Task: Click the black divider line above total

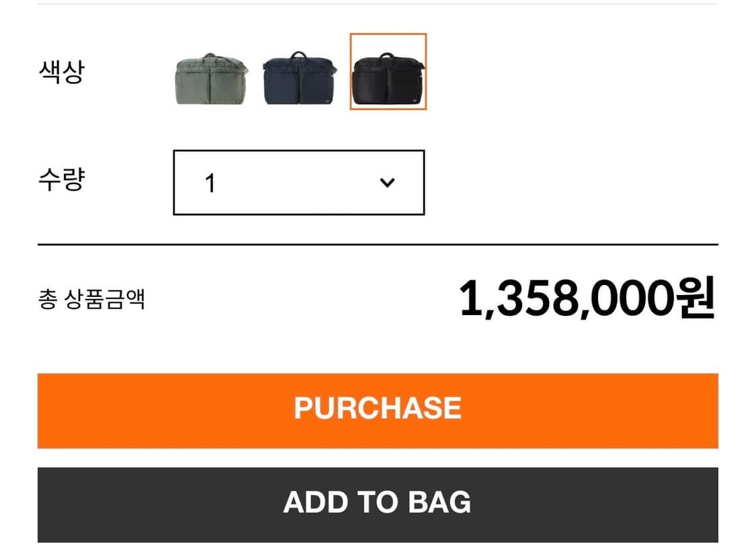Action: (378, 245)
